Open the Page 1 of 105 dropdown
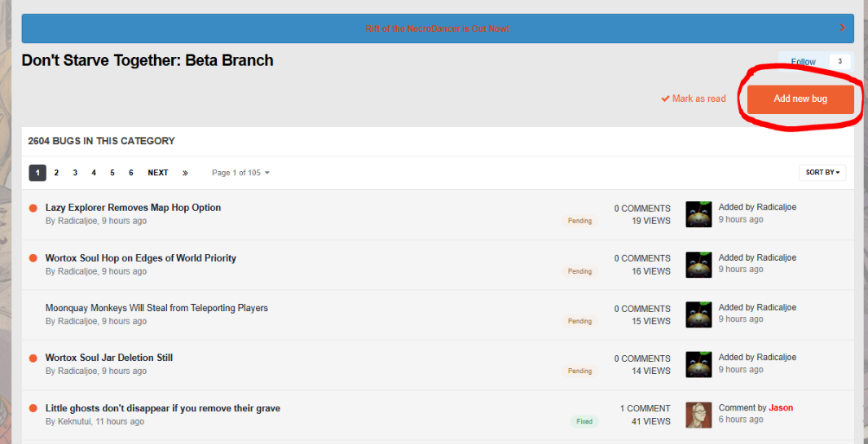868x444 pixels. coord(240,173)
